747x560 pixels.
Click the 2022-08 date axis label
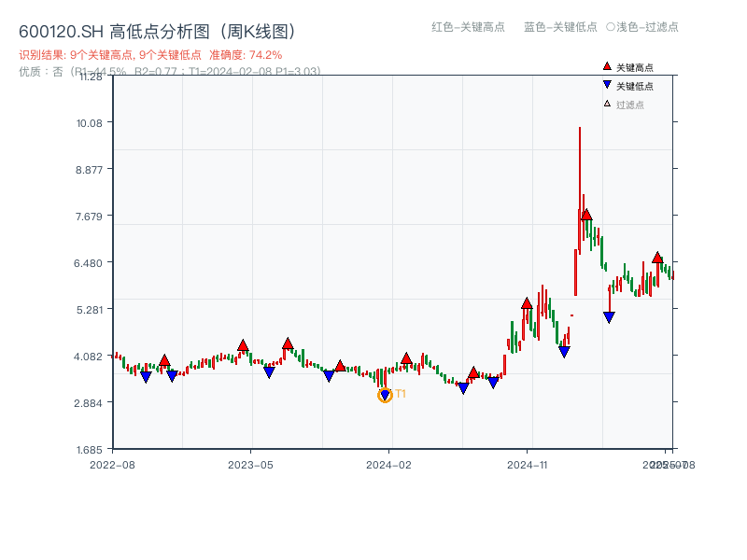(112, 465)
